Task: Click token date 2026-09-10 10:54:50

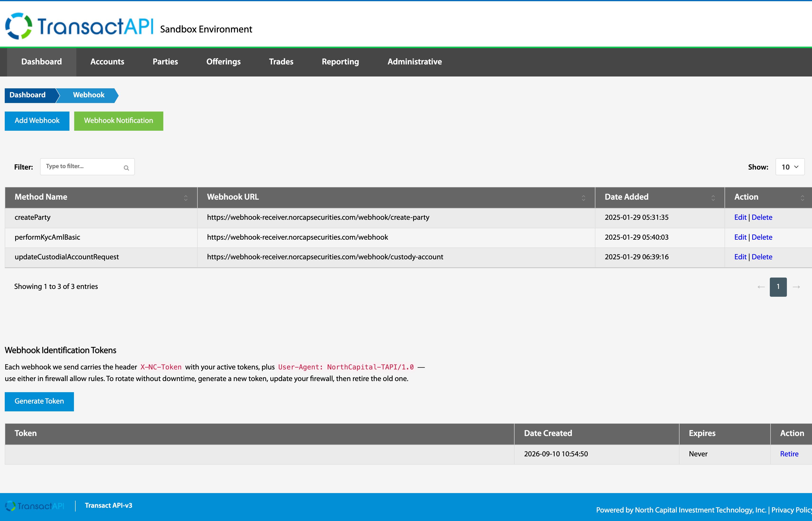Action: 556,454
